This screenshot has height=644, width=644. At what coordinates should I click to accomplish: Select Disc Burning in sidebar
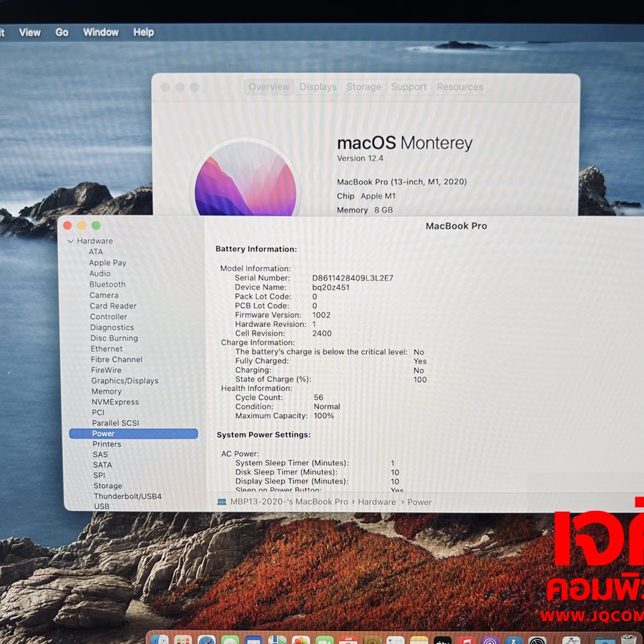(x=114, y=338)
